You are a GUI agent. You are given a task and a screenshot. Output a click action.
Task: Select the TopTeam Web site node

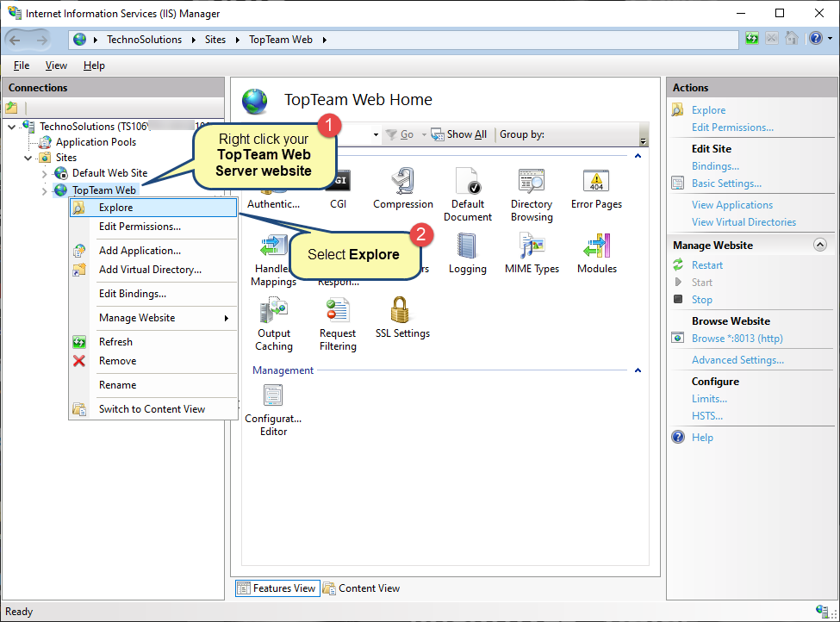point(104,190)
